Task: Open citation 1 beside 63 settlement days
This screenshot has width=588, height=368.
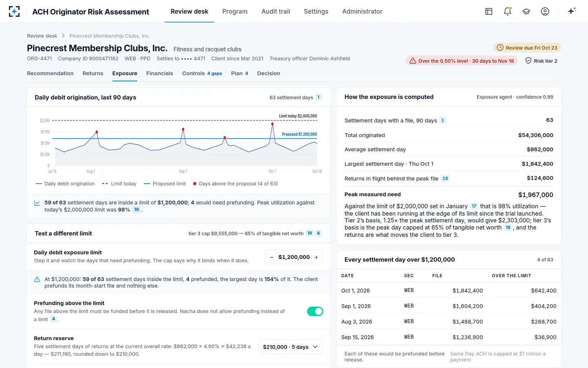Action: tap(318, 97)
